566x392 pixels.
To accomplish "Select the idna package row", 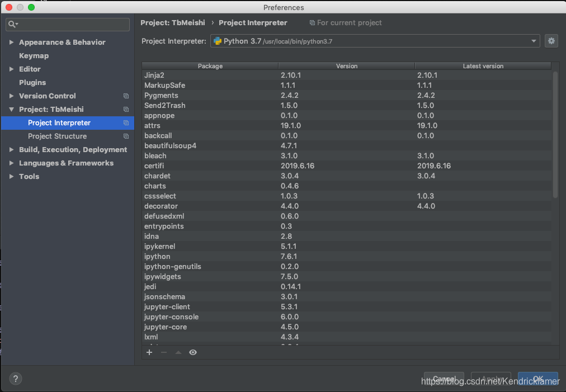I will coord(347,237).
